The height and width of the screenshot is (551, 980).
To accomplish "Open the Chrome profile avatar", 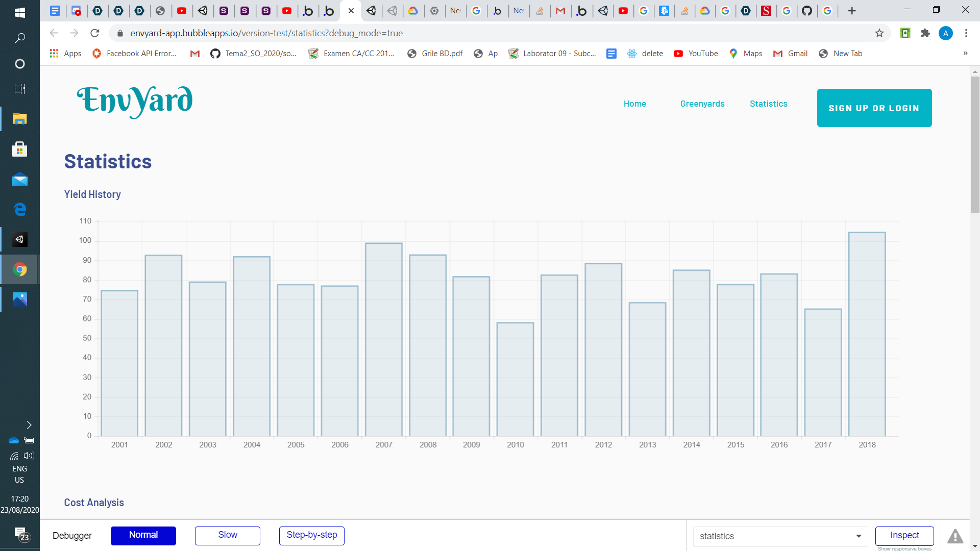I will tap(945, 33).
